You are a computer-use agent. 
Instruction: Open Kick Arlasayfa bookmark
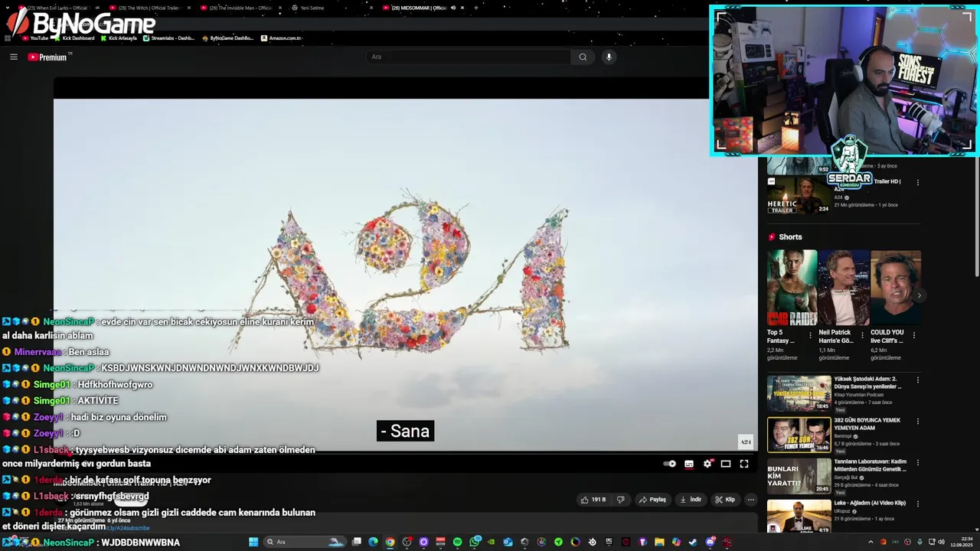119,38
